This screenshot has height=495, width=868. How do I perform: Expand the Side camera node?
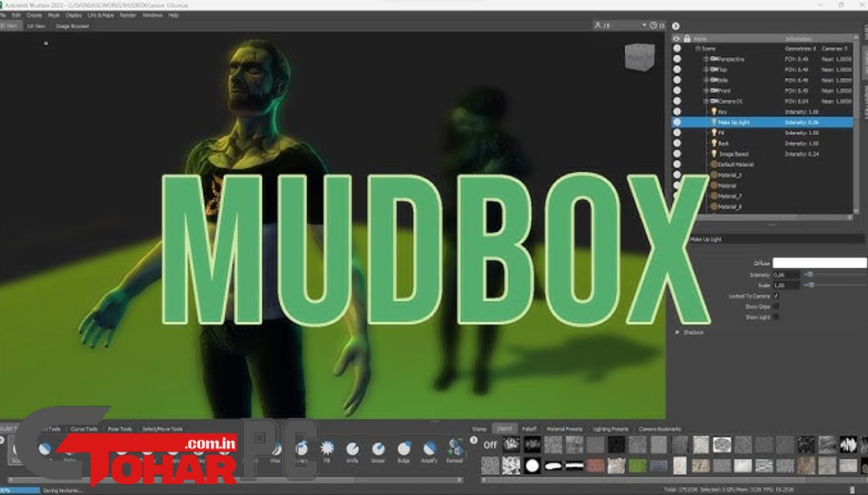click(x=706, y=80)
